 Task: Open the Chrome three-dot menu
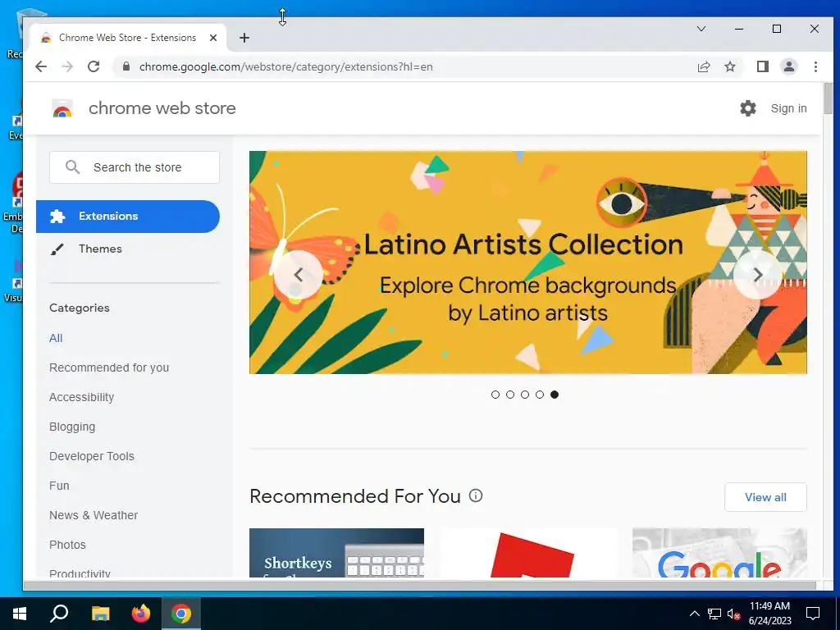(815, 66)
